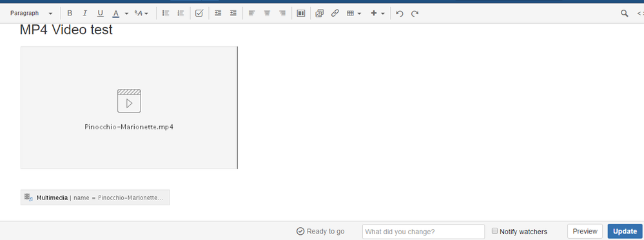Click the Multimedia macro film icon
The image size is (644, 240).
pos(28,198)
